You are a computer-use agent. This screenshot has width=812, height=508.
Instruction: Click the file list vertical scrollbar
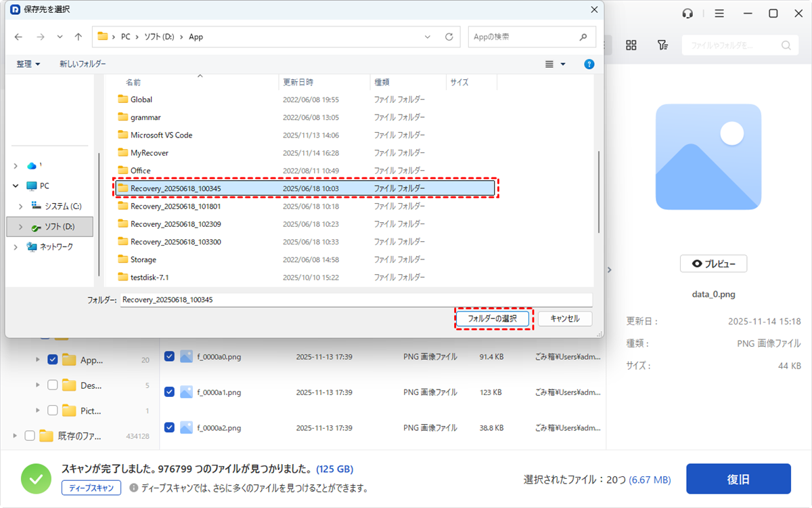597,190
